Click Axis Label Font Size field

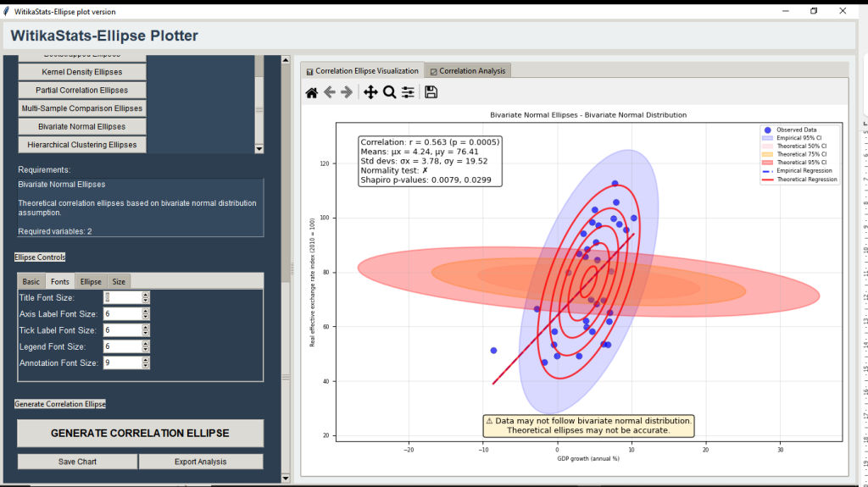click(x=122, y=313)
